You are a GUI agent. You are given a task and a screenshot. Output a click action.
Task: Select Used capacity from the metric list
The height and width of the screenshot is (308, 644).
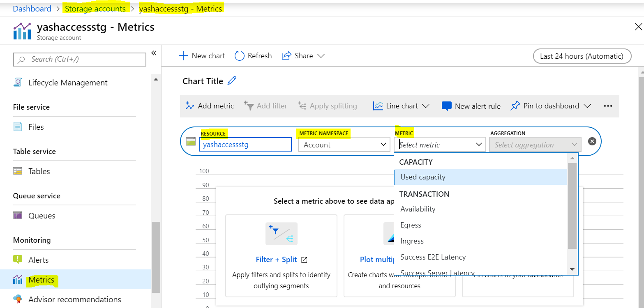[x=422, y=177]
